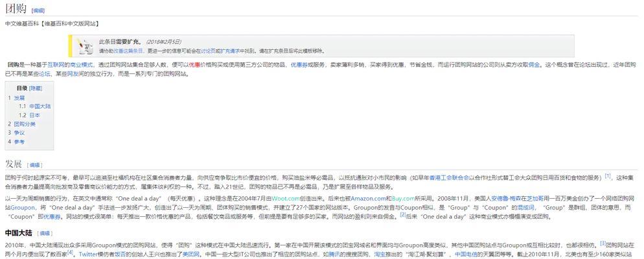
Task: Follow the 中国电信 link
Action: (x=466, y=254)
